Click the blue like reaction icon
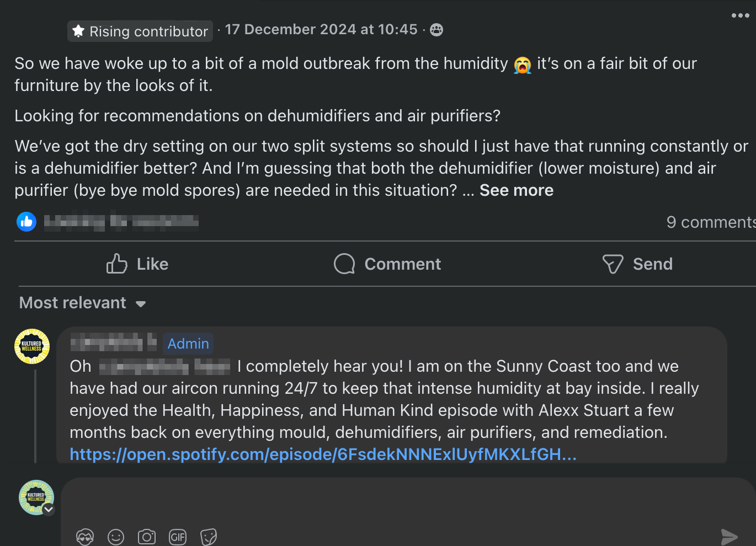756x546 pixels. coord(26,222)
